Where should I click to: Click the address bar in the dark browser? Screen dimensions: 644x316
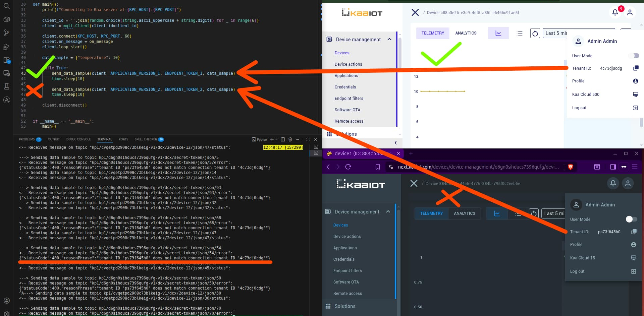476,167
